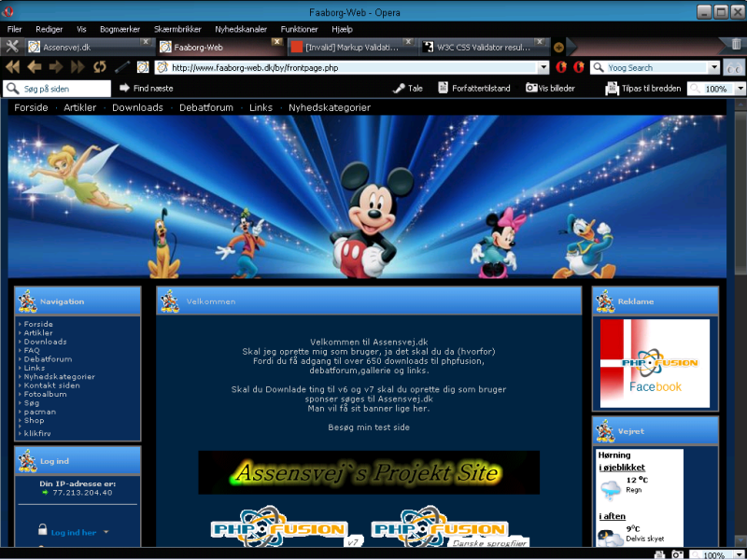747x560 pixels.
Task: Expand the address bar URL dropdown
Action: 543,67
